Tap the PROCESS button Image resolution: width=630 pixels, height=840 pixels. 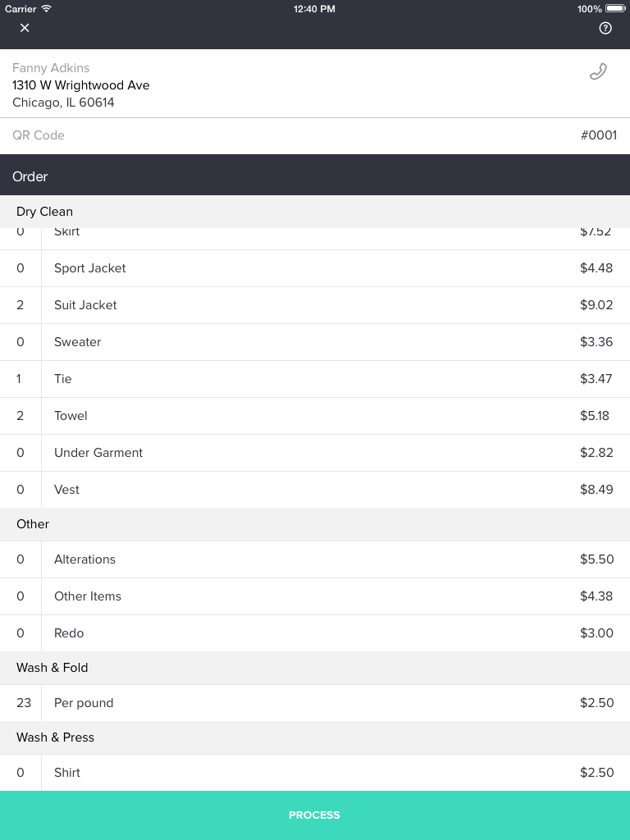pos(315,815)
